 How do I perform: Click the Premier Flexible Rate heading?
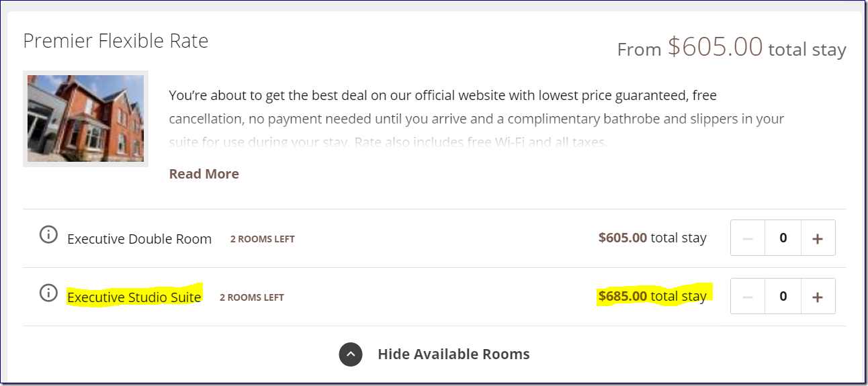coord(116,41)
